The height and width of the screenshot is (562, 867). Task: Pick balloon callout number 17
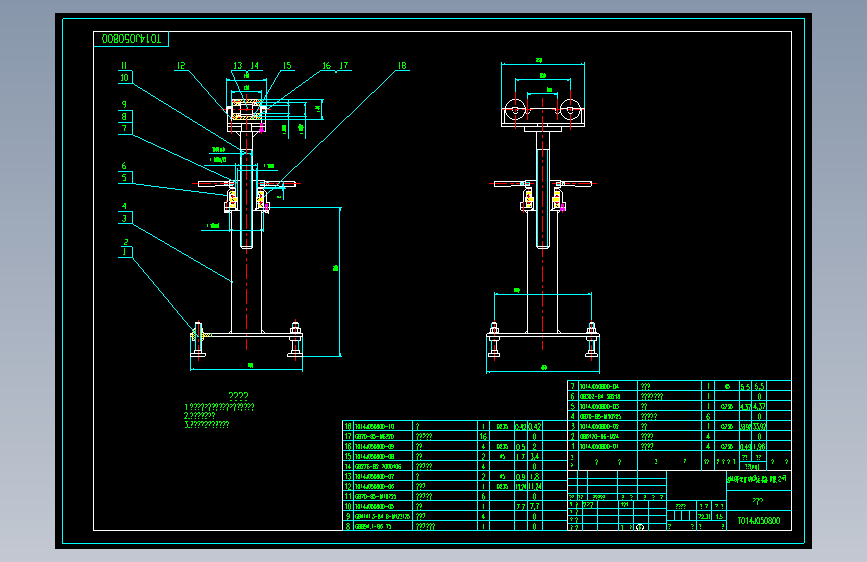344,66
